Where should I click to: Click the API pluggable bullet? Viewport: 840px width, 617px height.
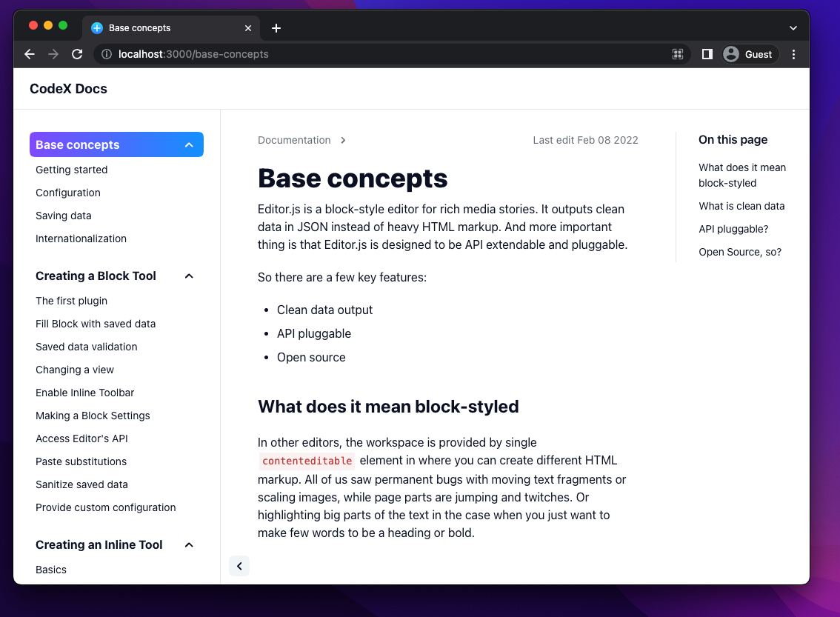pyautogui.click(x=314, y=333)
